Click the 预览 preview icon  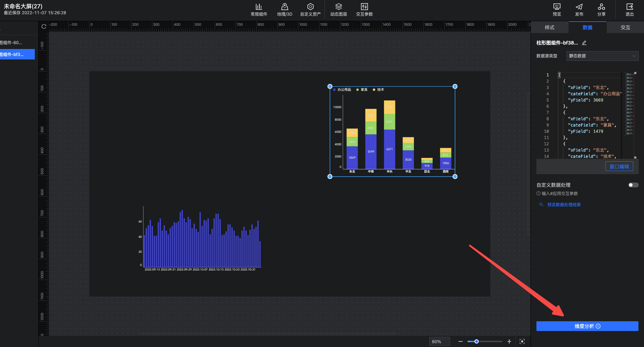[x=557, y=10]
